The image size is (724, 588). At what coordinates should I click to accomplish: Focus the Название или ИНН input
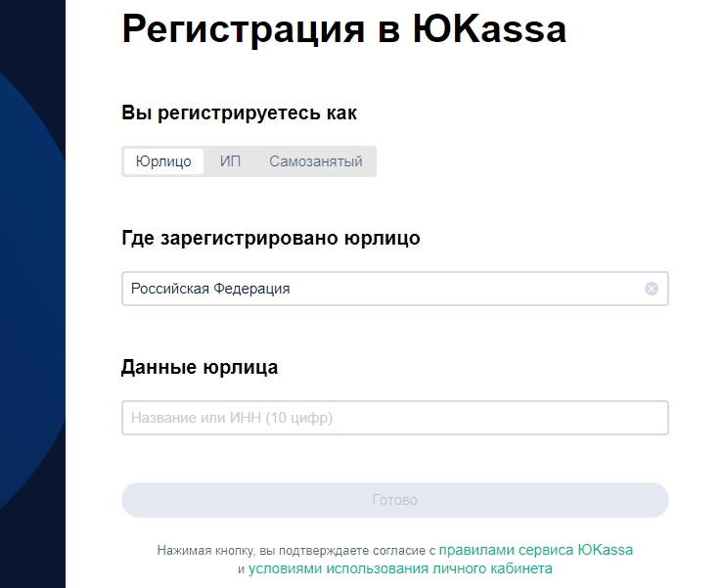pos(394,418)
